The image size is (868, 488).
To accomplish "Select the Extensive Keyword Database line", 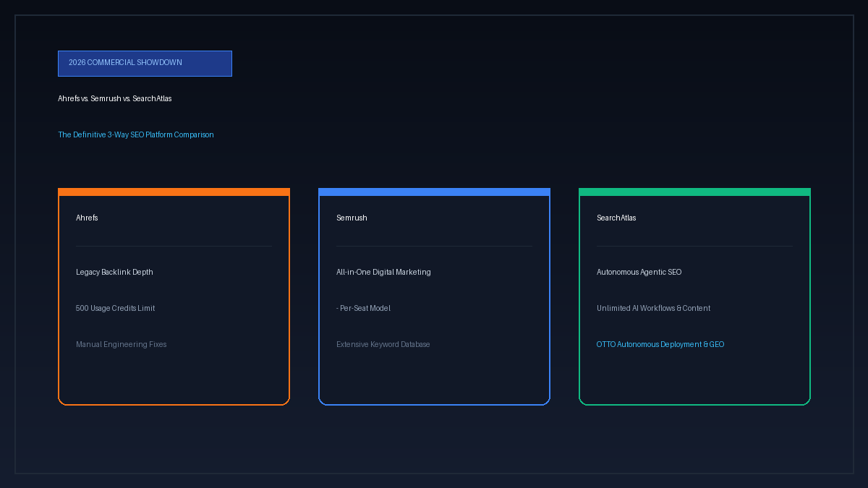I will click(383, 344).
